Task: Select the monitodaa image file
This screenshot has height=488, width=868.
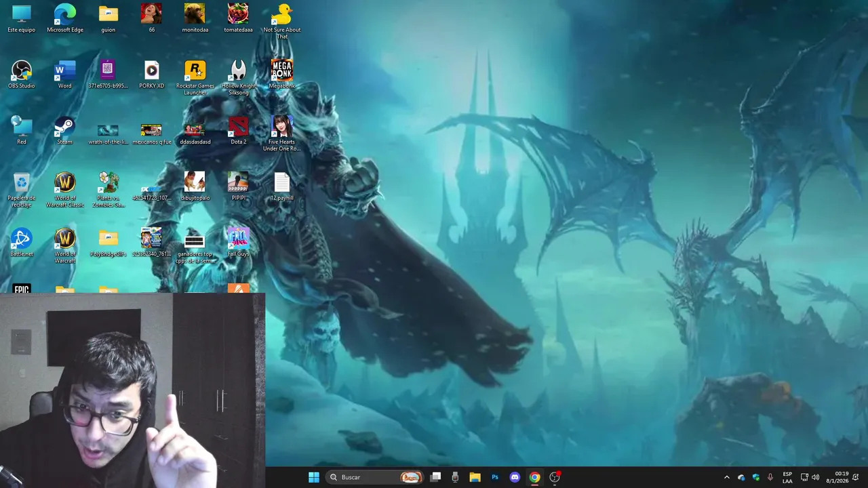Action: click(x=195, y=18)
